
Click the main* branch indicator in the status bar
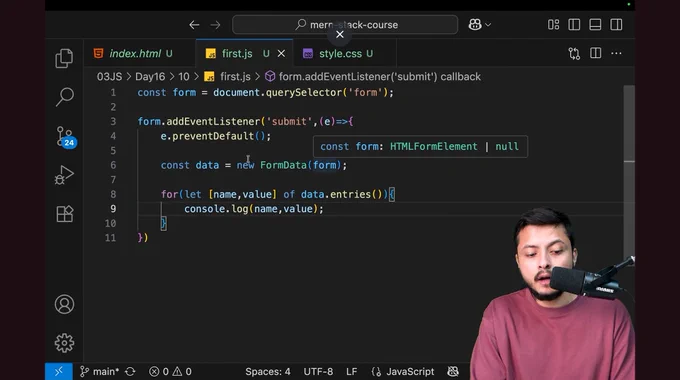(100, 372)
